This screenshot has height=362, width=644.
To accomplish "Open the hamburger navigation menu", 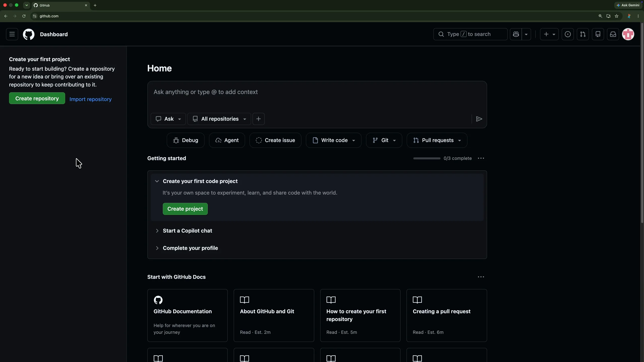I will click(12, 34).
